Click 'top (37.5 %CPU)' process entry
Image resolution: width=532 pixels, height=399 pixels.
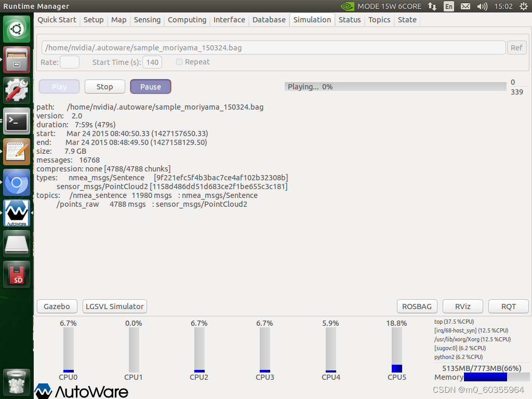pos(454,322)
